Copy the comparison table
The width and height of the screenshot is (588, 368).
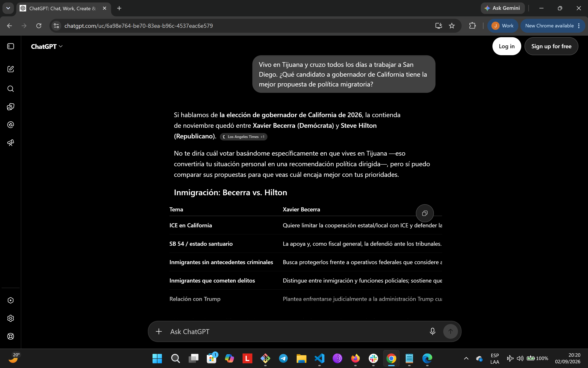[x=425, y=213]
